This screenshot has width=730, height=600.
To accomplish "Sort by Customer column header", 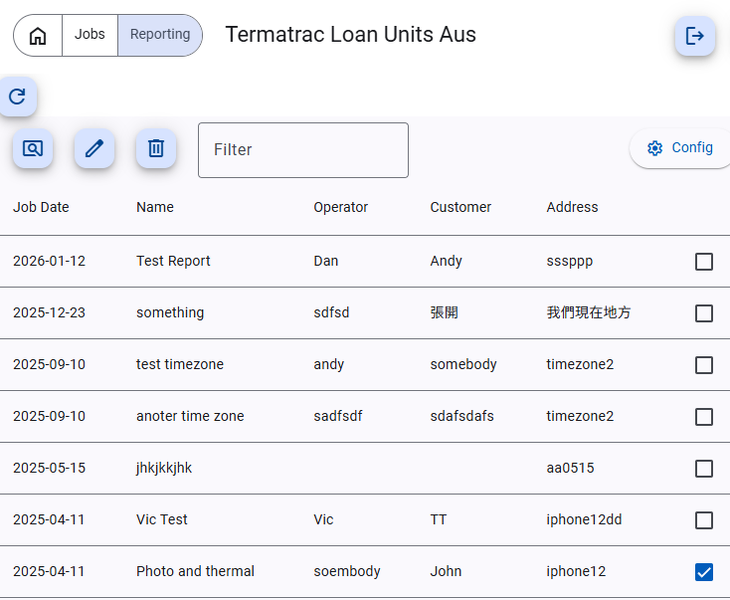I will pos(460,207).
